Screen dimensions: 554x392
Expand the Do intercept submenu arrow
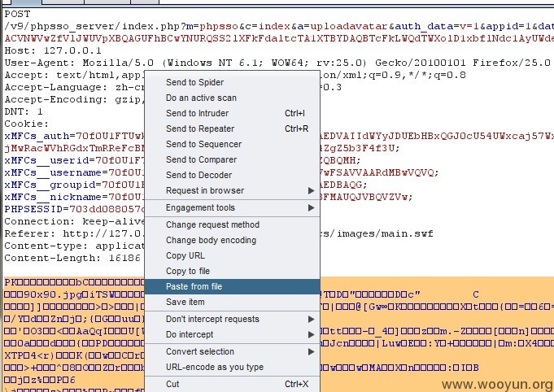tap(311, 334)
